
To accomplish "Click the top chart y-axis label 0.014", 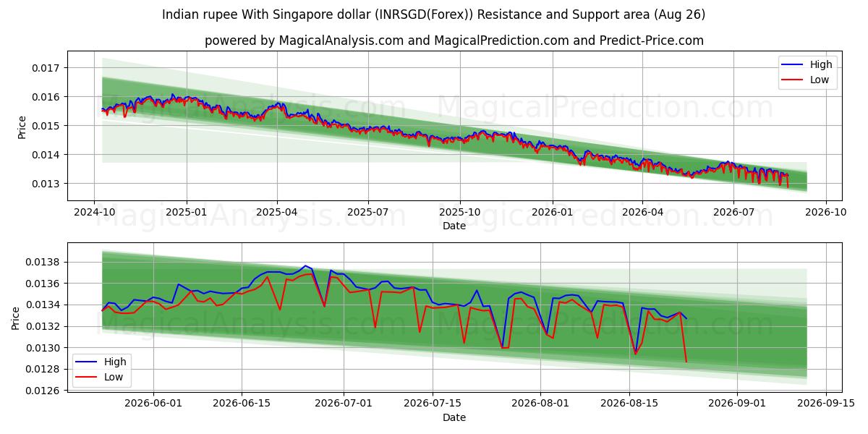I will [x=46, y=155].
